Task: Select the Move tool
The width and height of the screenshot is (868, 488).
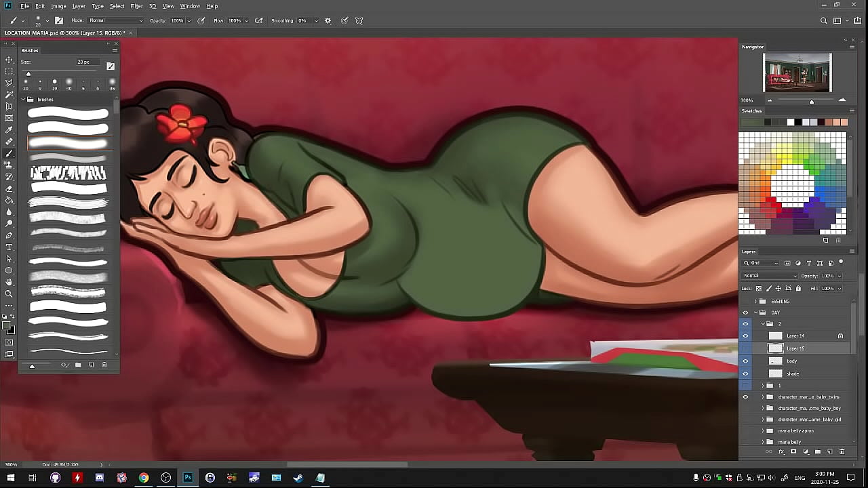Action: 9,60
